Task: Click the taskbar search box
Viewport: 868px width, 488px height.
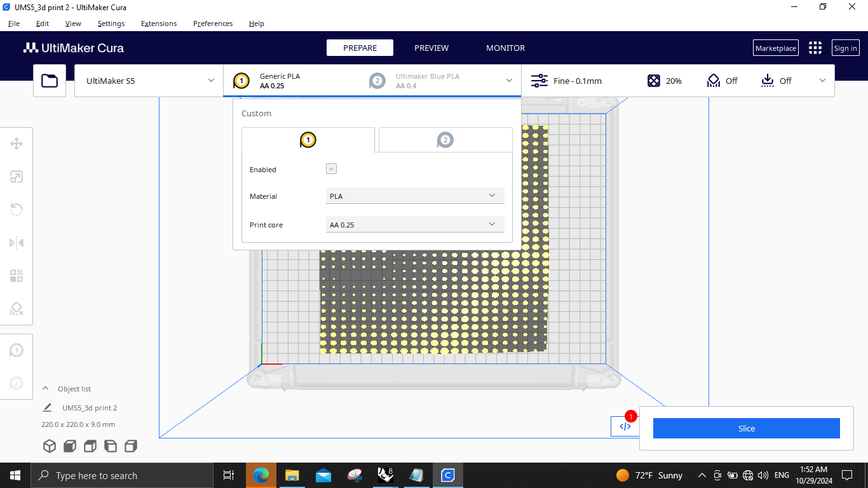Action: [121, 475]
